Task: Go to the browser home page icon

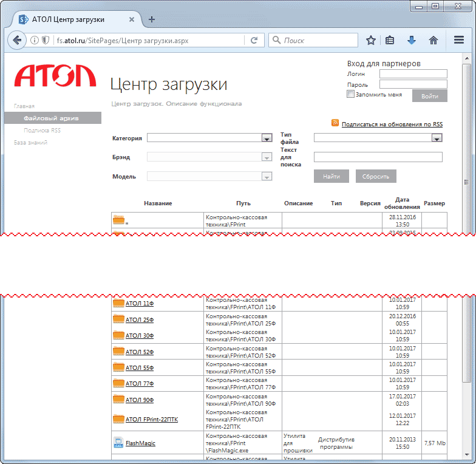Action: (x=433, y=40)
